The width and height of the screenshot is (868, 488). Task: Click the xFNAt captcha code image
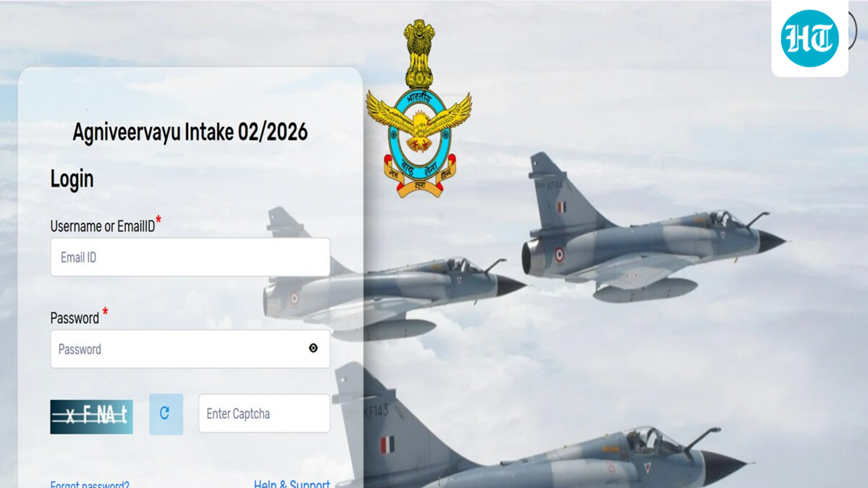(92, 416)
